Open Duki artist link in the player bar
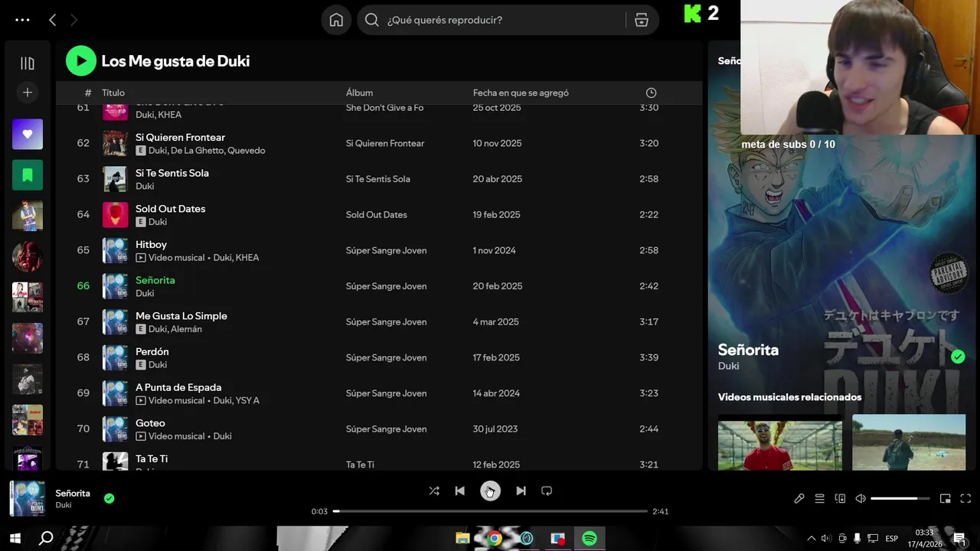Screen dimensions: 980x551 (64, 505)
